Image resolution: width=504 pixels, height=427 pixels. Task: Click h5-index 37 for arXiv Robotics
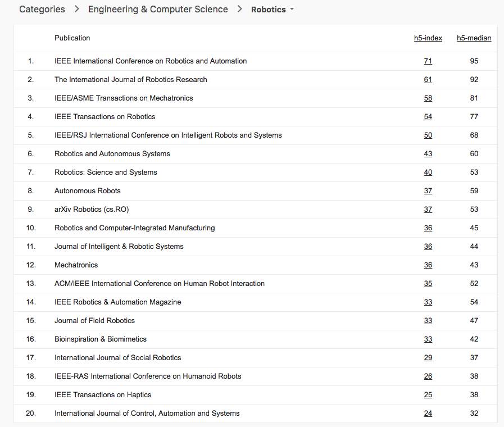coord(428,209)
